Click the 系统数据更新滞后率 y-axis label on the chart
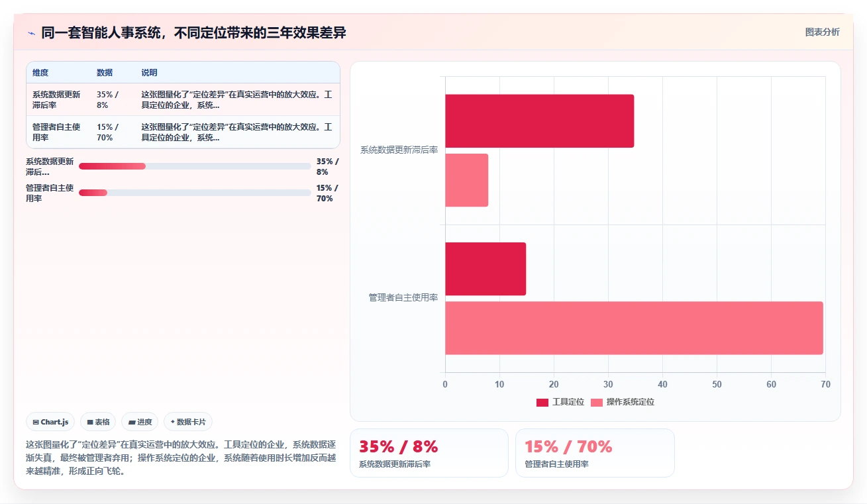Screen dimensions: 867x504 (399, 150)
